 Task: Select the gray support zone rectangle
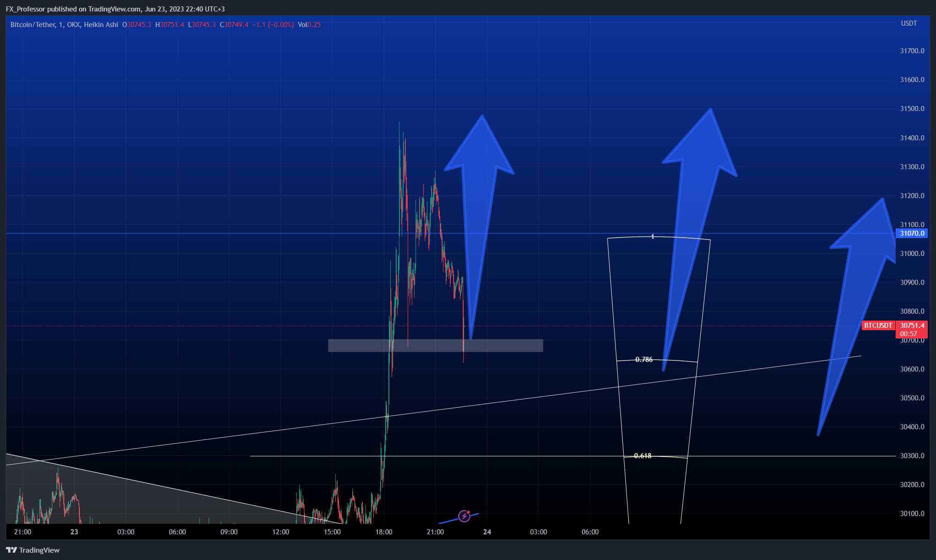tap(436, 346)
